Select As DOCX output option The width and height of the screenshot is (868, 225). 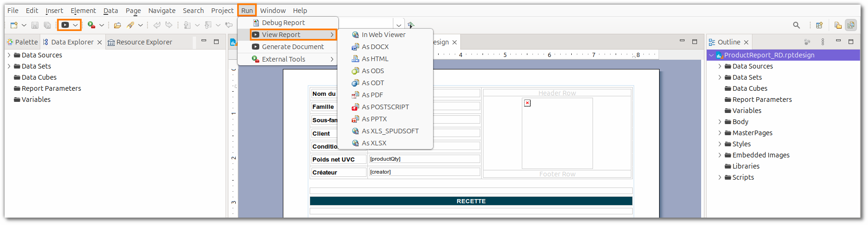coord(385,46)
